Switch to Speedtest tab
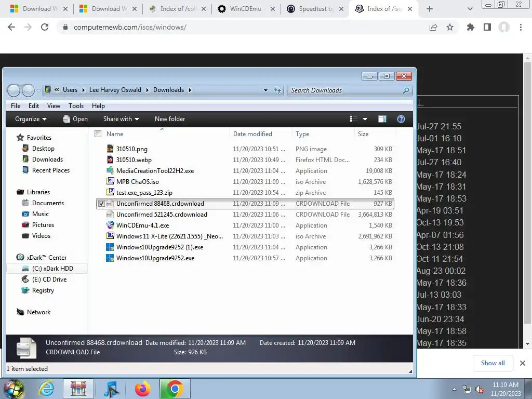Screen dimensions: 532x399 click(x=315, y=9)
